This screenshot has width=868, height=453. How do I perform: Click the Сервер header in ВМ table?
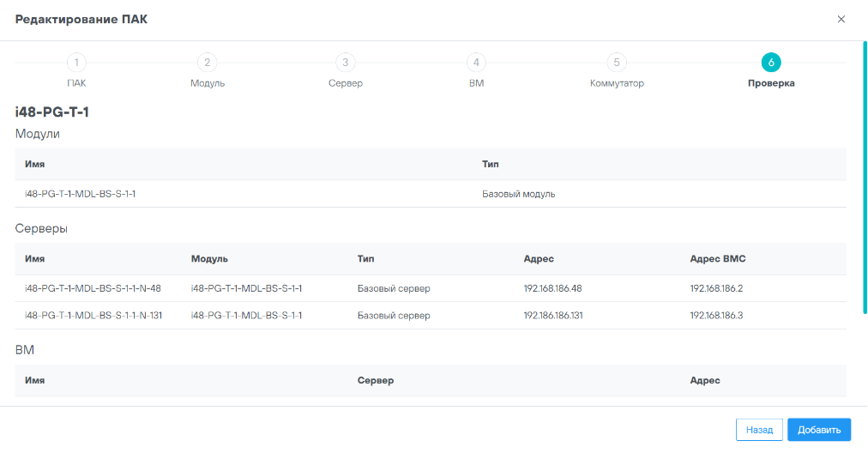click(375, 380)
